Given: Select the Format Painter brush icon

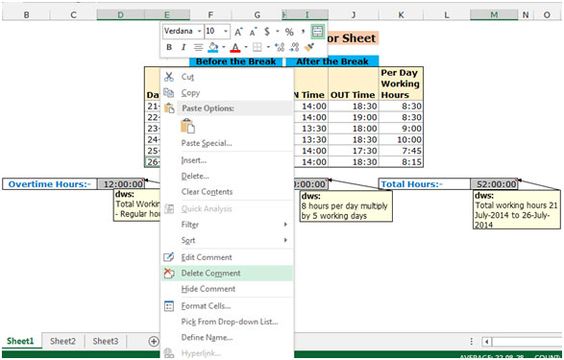Looking at the screenshot, I should pyautogui.click(x=309, y=47).
